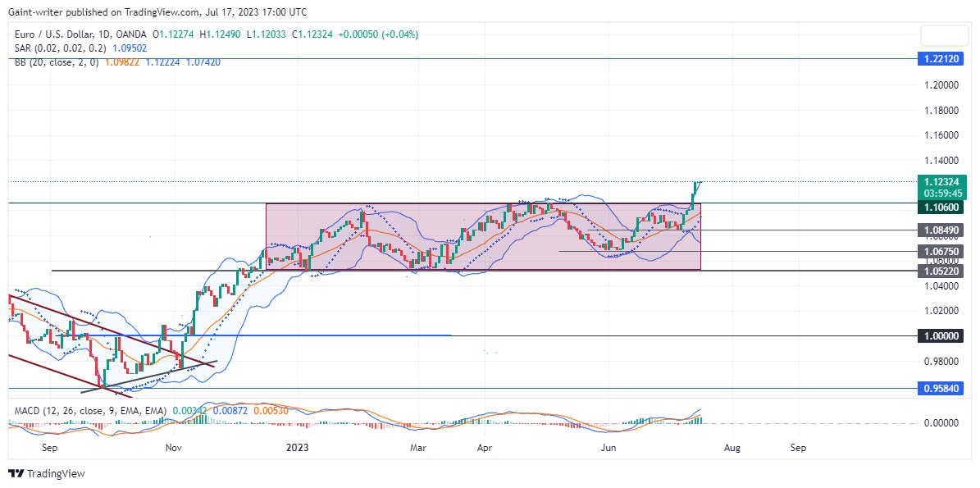Click the bar countdown timer 03:59:45

[x=941, y=193]
